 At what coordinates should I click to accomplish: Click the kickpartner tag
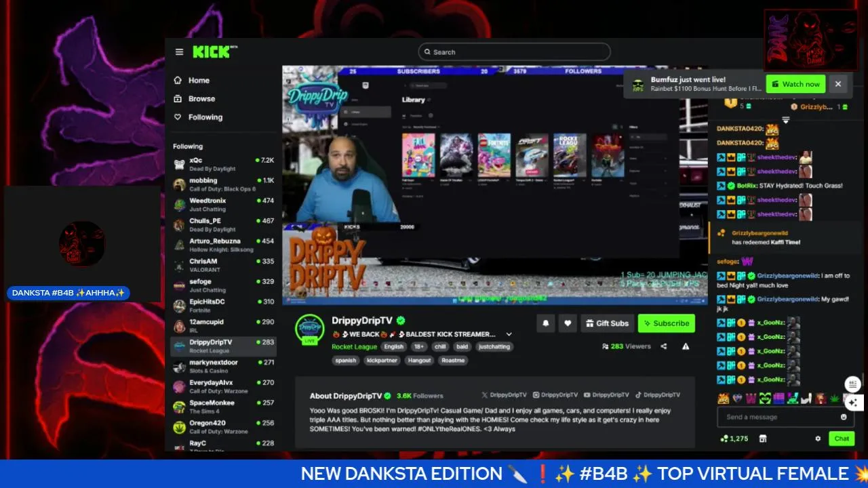[382, 361]
